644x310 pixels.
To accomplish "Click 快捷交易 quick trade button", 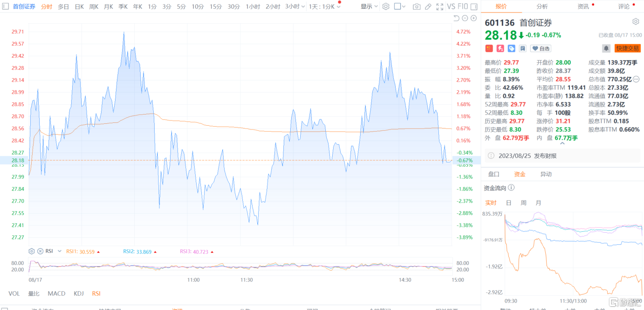I will (628, 48).
